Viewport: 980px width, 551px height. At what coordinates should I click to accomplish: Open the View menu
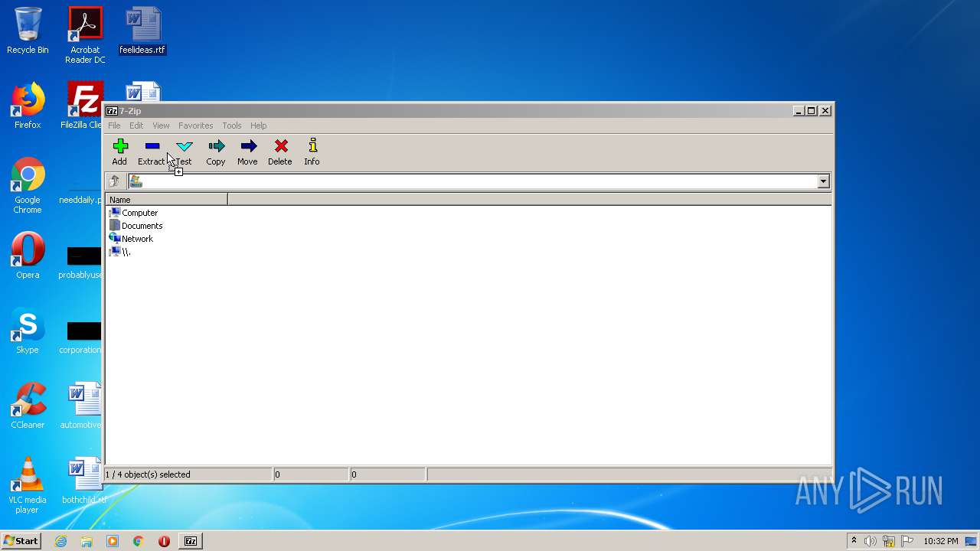click(x=161, y=126)
